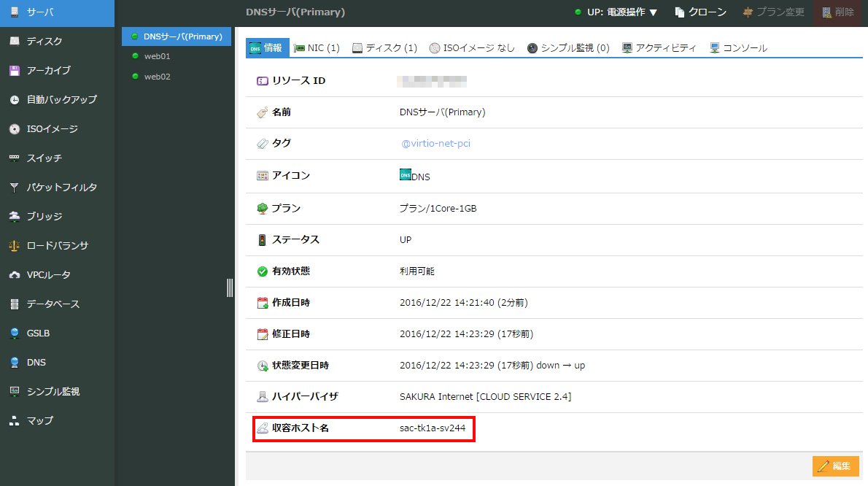Click the server list panel resize handle
The height and width of the screenshot is (486, 868).
(x=230, y=288)
